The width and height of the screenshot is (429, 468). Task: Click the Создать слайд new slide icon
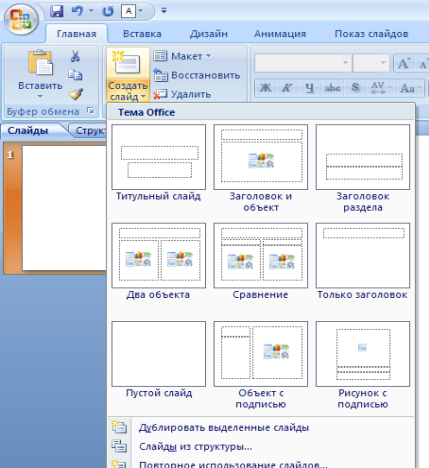[x=127, y=63]
